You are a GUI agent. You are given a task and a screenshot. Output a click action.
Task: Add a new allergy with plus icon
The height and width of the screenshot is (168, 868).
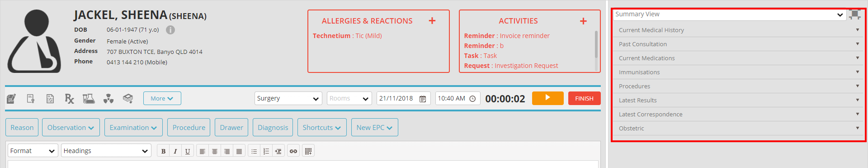coord(432,21)
